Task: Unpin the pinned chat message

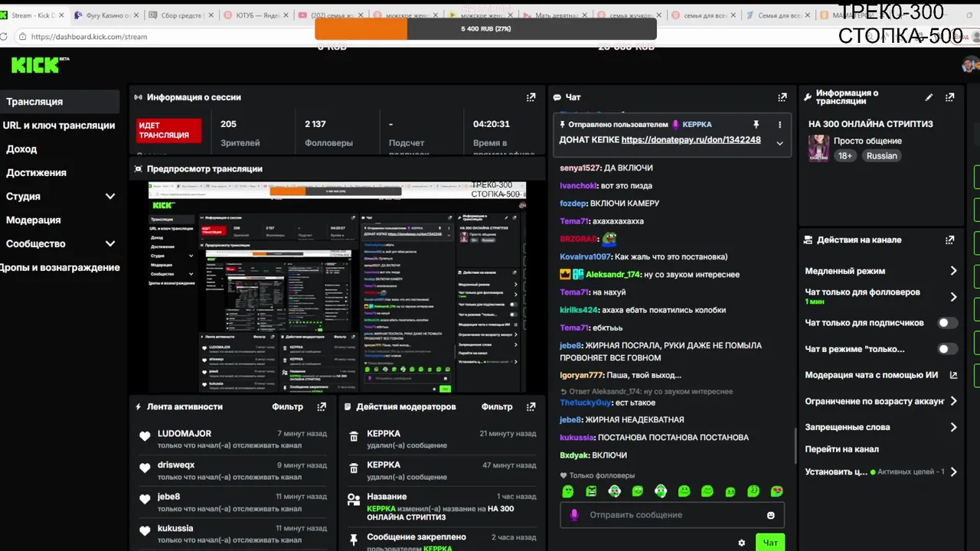Action: (756, 124)
